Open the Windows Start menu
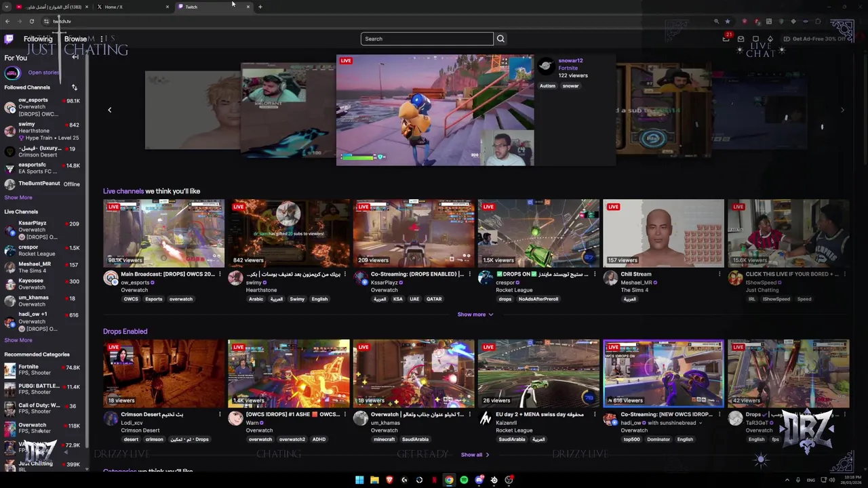Screen dimensions: 868x488 click(359, 480)
